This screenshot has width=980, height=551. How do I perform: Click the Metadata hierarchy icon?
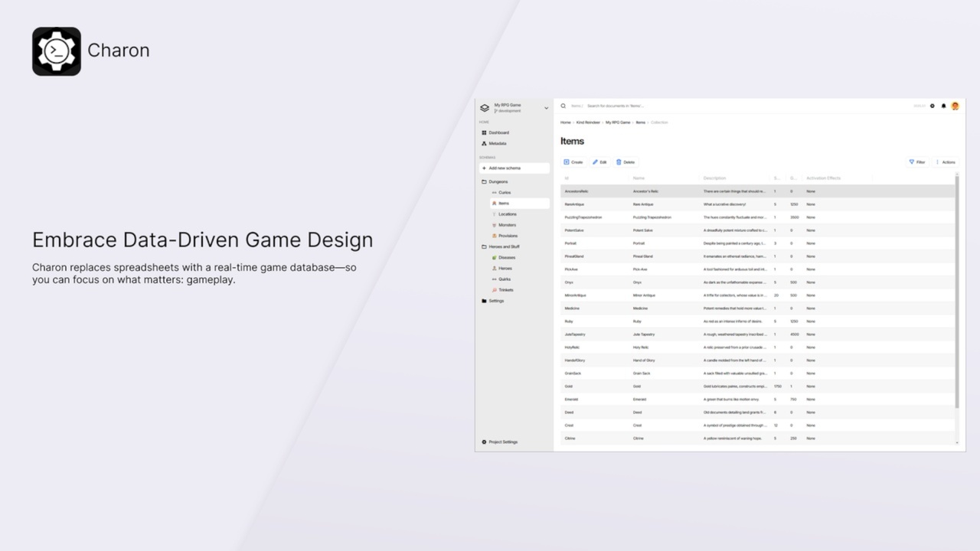pos(484,143)
